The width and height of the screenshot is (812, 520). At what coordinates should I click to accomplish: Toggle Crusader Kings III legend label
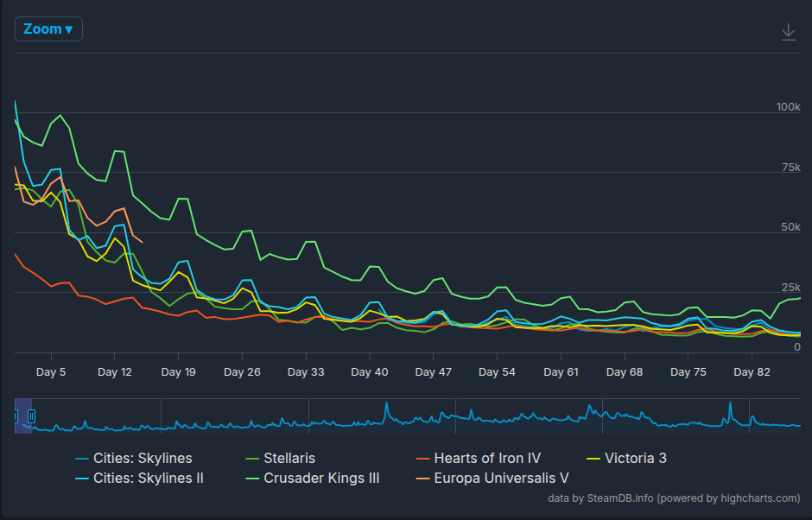pyautogui.click(x=321, y=478)
